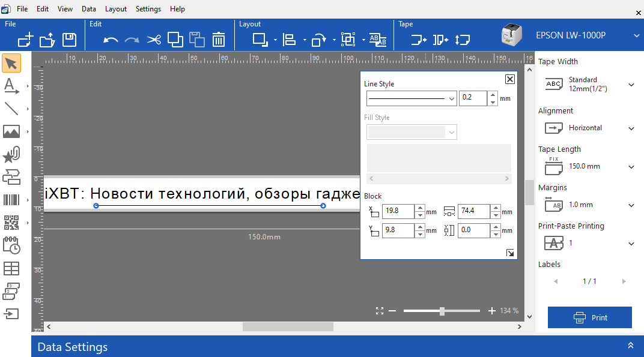
Task: Click the zoom slider handle
Action: pyautogui.click(x=442, y=311)
